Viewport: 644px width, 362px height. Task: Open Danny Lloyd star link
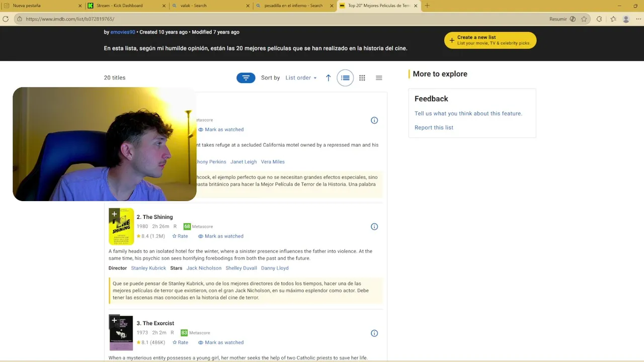tap(275, 268)
